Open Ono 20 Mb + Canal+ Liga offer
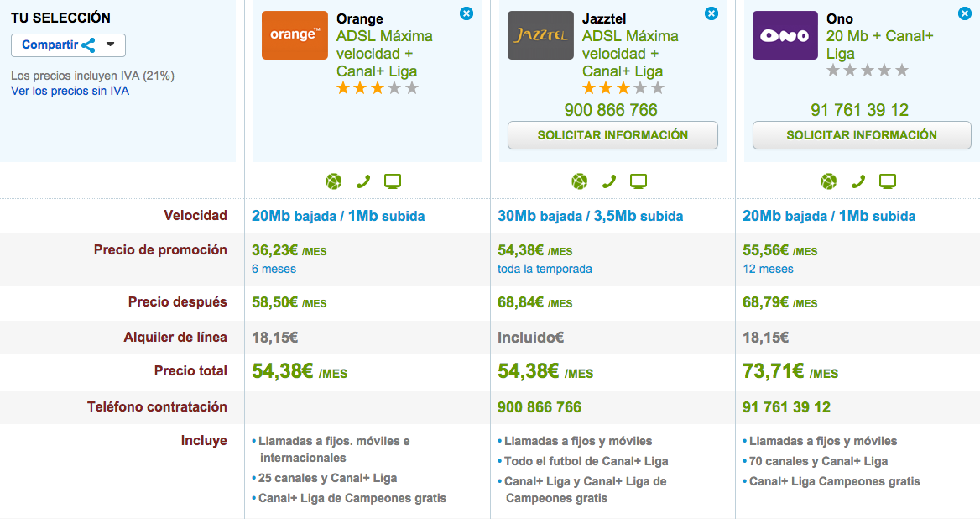The image size is (980, 519). (880, 45)
